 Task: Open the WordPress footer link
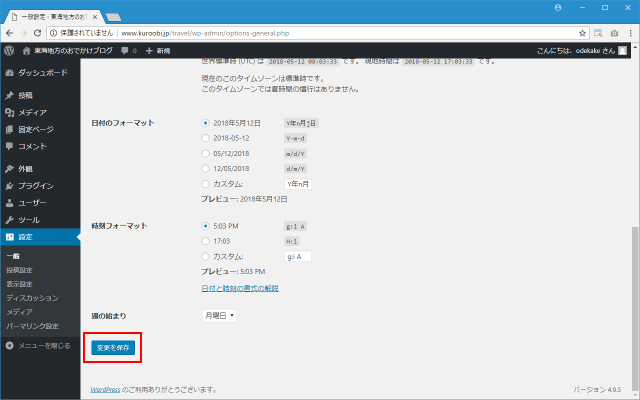click(105, 390)
